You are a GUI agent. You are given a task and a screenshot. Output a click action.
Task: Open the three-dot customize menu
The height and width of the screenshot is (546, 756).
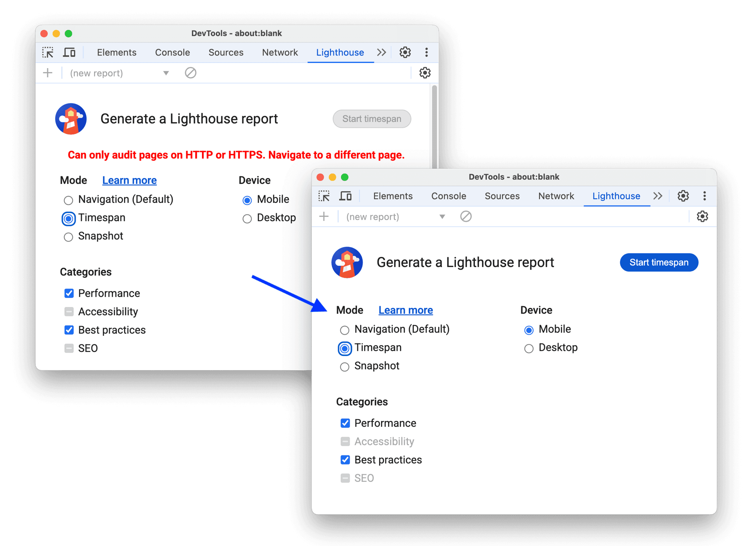pos(704,196)
